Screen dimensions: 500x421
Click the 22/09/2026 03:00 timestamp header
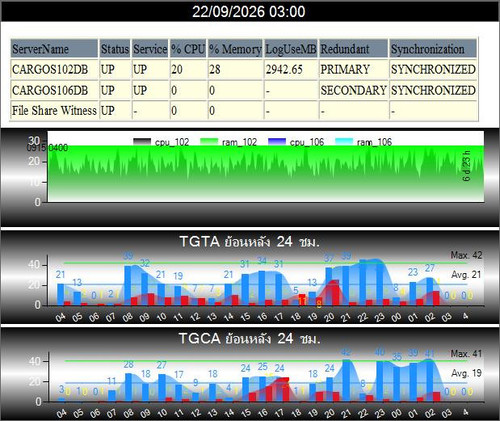coord(249,12)
